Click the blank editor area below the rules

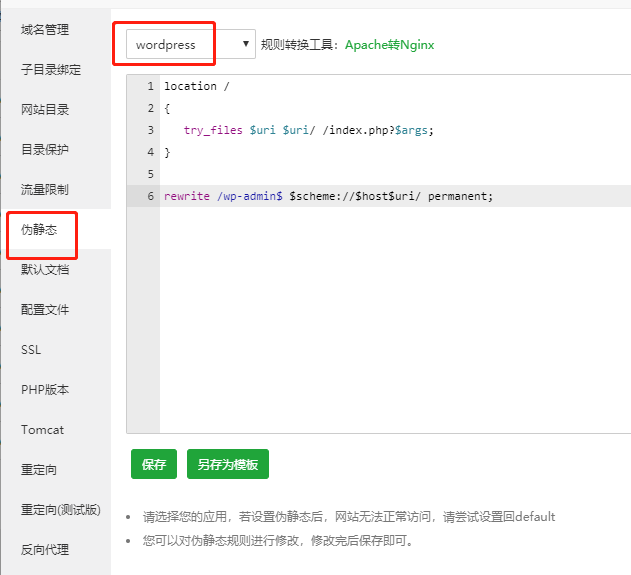click(x=394, y=320)
